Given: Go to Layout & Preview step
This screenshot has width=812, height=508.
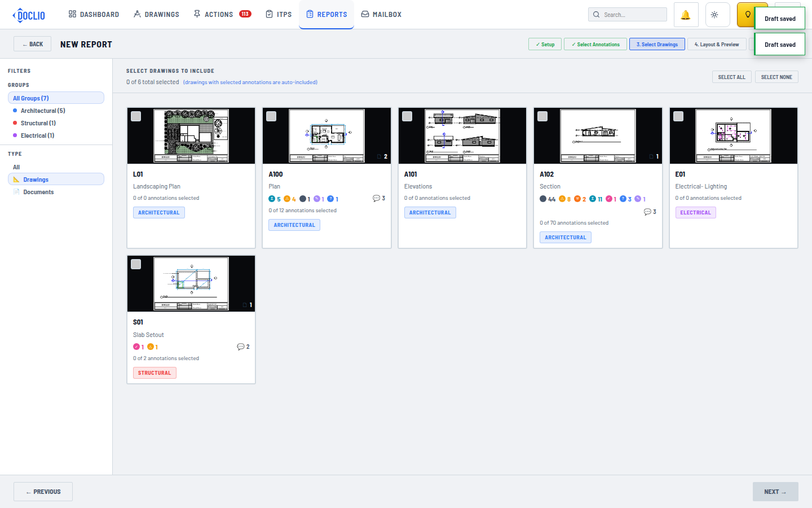Looking at the screenshot, I should point(716,44).
